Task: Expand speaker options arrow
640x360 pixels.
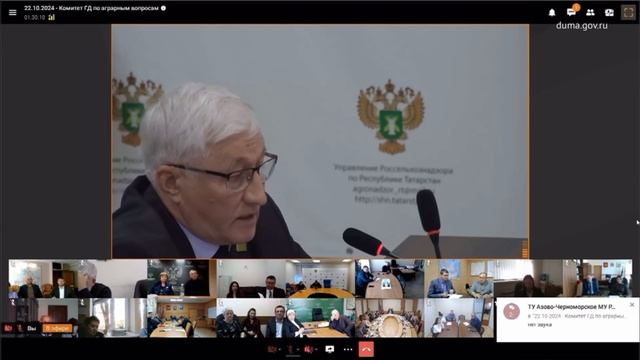Action: pos(316,350)
